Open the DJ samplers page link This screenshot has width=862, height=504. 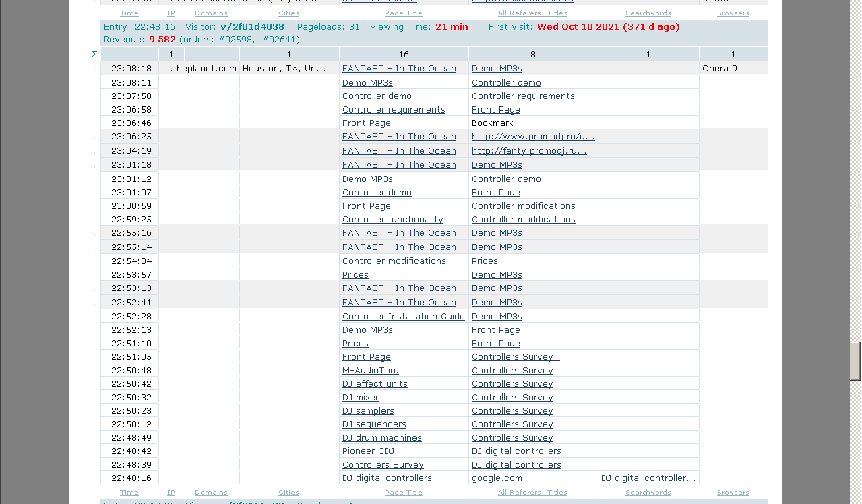click(x=368, y=411)
